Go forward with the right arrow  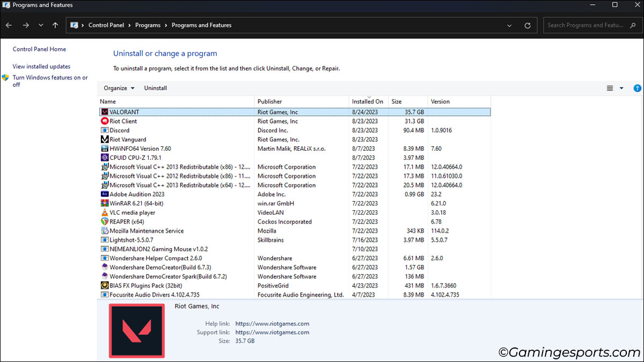coord(26,25)
